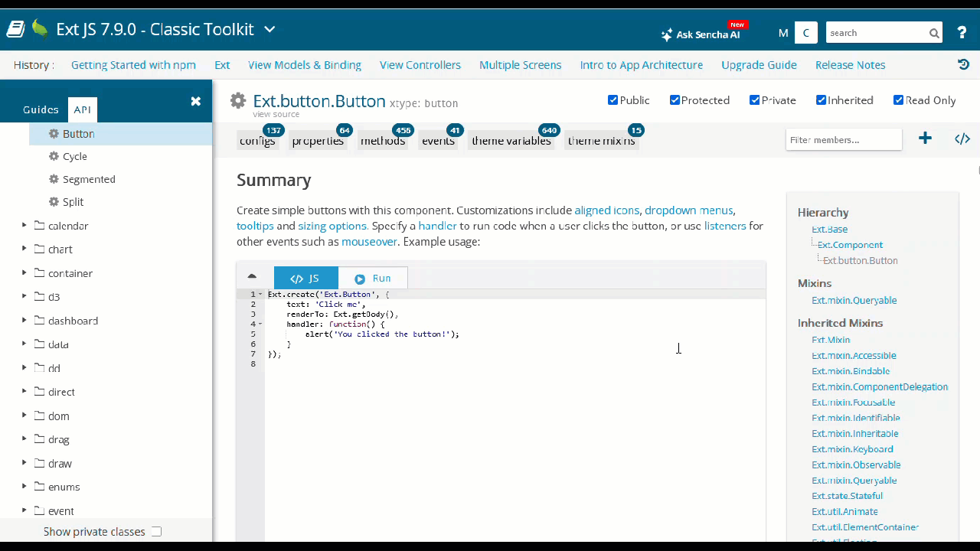This screenshot has height=551, width=980.
Task: Click the plus expand all icon
Action: point(925,139)
